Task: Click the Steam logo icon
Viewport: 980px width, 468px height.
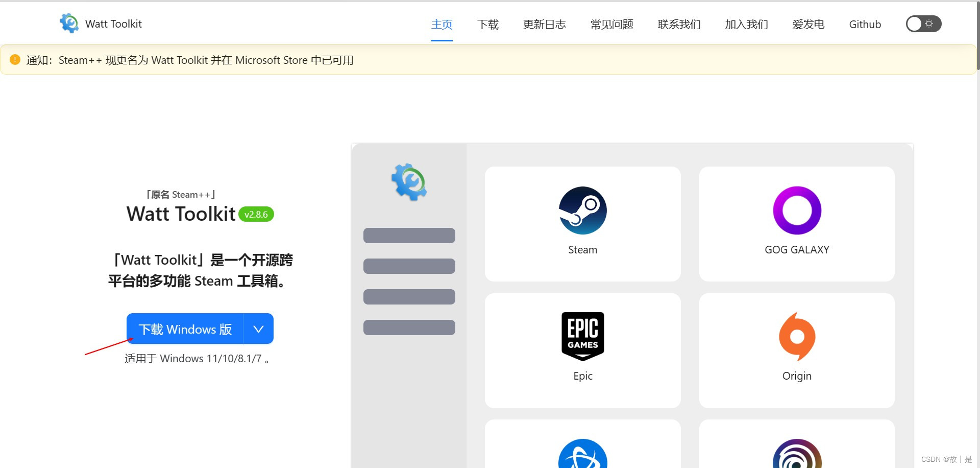Action: tap(582, 210)
